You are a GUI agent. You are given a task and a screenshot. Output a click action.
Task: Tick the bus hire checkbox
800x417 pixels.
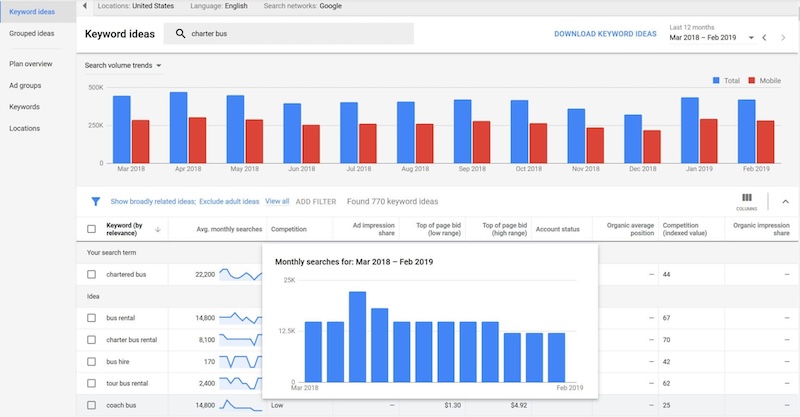(91, 361)
